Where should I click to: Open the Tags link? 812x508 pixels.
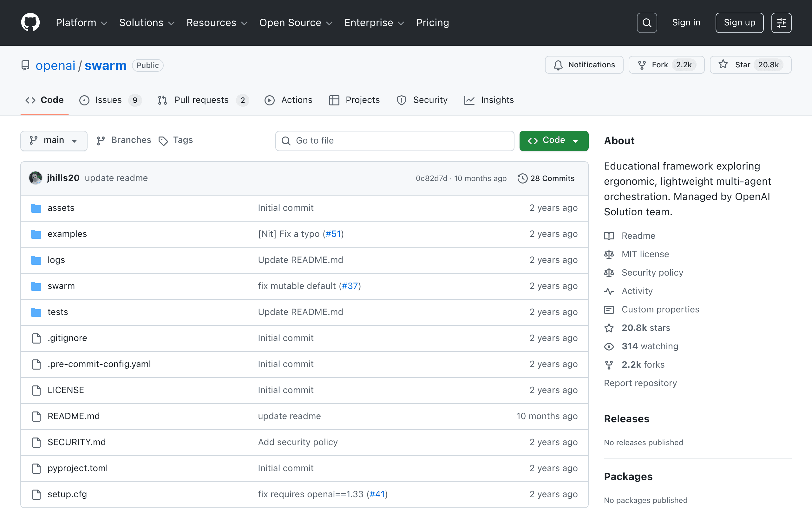coord(176,140)
